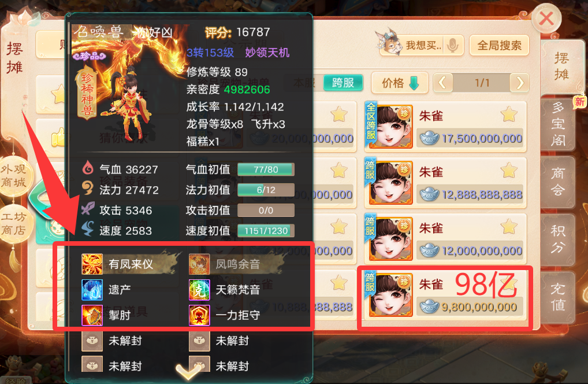Click the microphone voice input icon
588x384 pixels.
click(453, 46)
